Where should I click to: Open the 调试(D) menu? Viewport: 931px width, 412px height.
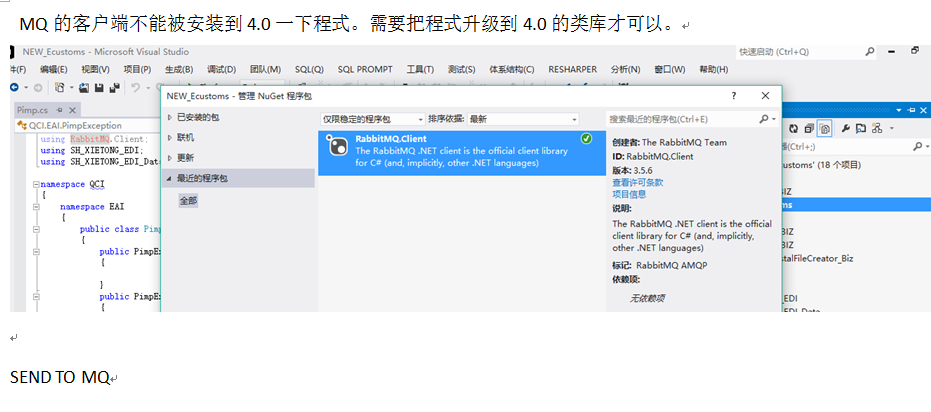click(221, 69)
